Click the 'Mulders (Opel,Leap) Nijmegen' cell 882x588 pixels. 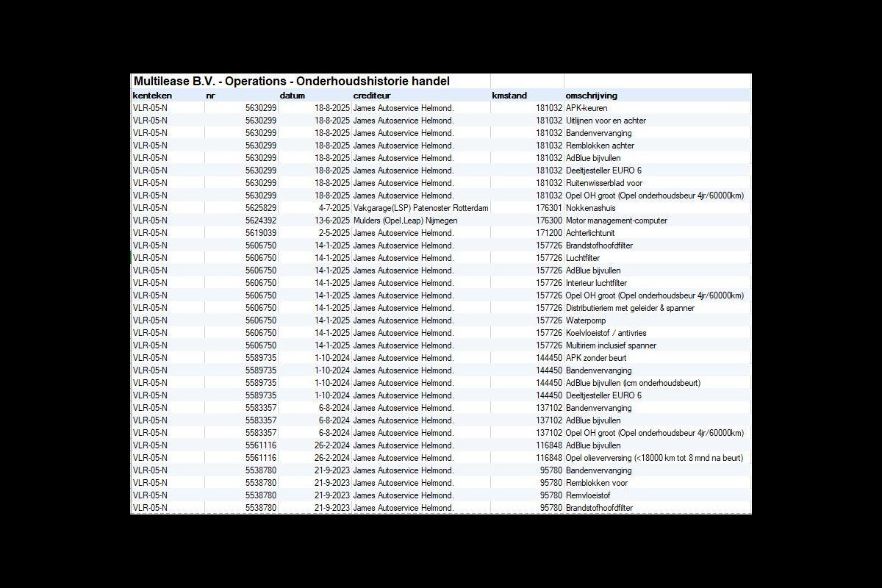coord(405,220)
